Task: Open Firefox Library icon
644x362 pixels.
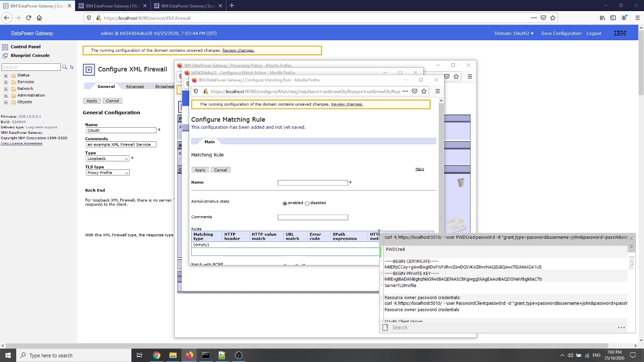Action: tap(602, 18)
